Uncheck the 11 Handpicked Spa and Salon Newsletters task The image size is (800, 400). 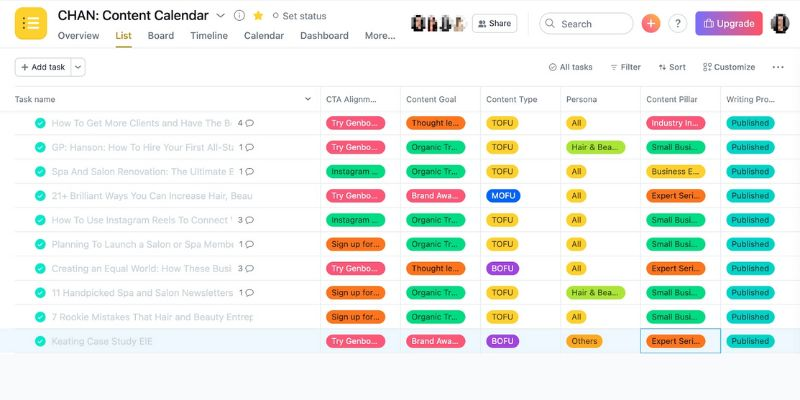pyautogui.click(x=40, y=293)
